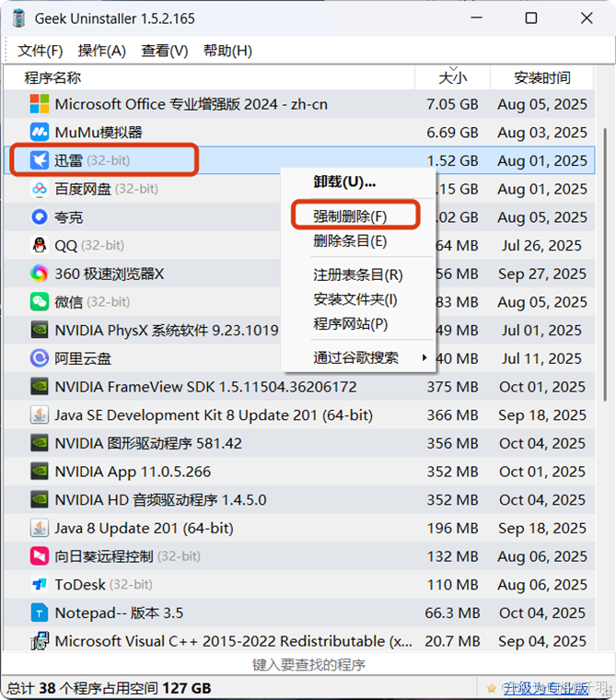This screenshot has height=700, width=616.
Task: Click the 7.05 GB size cell
Action: (452, 104)
